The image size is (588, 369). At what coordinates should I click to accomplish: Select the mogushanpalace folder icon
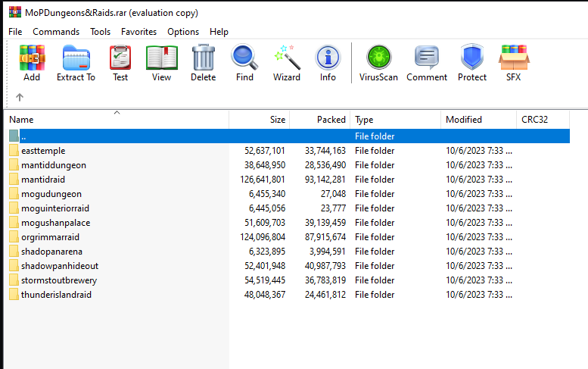pos(14,223)
